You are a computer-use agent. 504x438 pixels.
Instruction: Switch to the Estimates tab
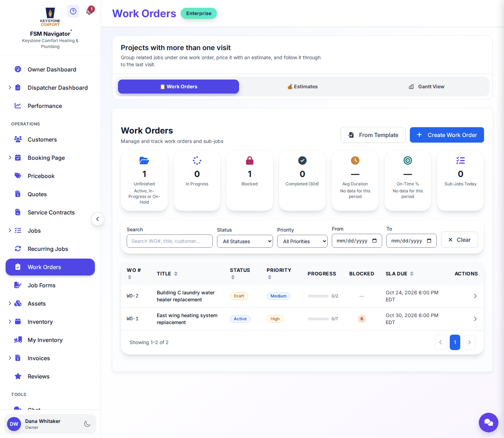point(302,87)
